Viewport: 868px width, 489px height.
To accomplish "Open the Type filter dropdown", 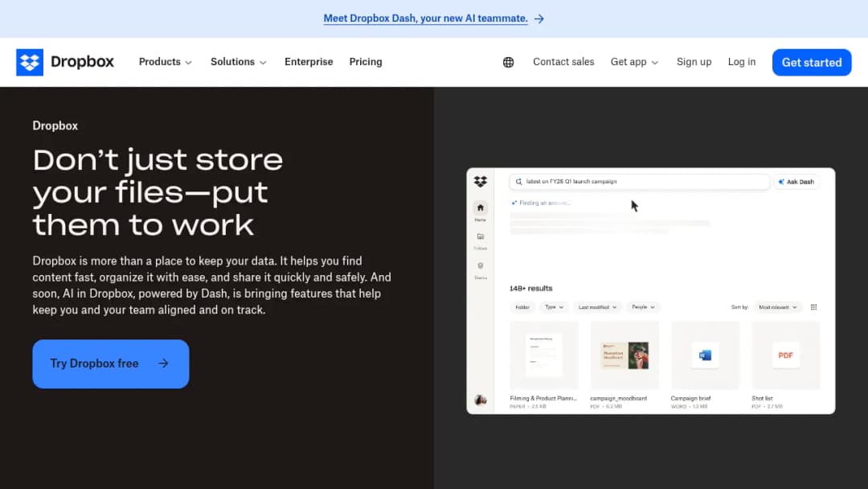I will pos(554,306).
